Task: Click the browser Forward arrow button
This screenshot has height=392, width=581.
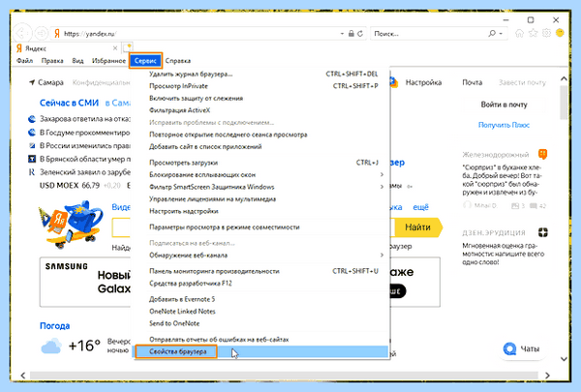Action: click(x=42, y=34)
